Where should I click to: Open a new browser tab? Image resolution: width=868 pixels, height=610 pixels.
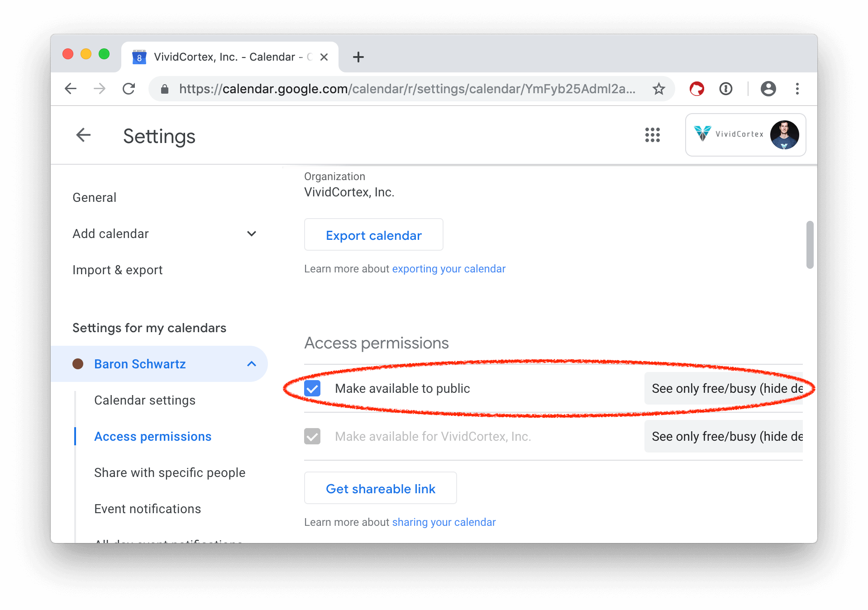click(x=358, y=57)
